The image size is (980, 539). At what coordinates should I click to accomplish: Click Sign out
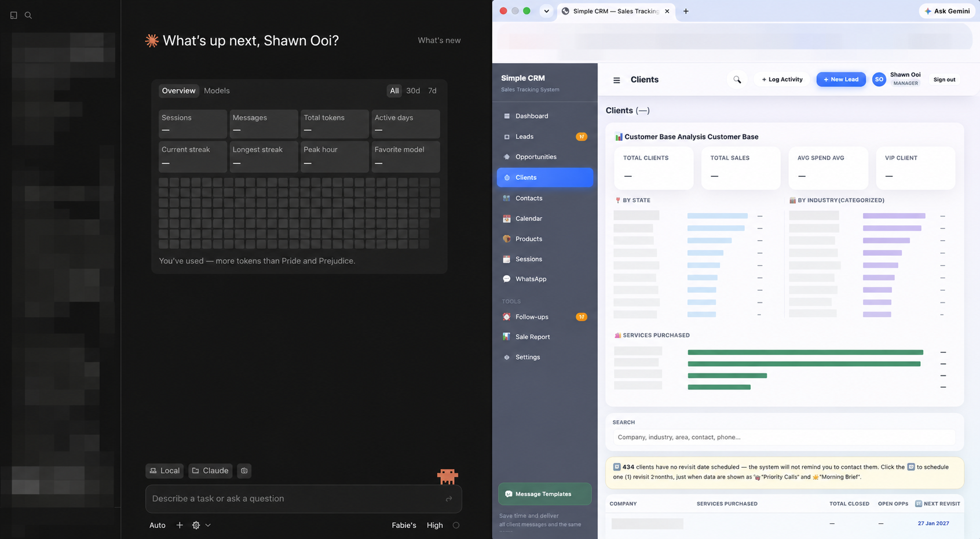point(944,79)
